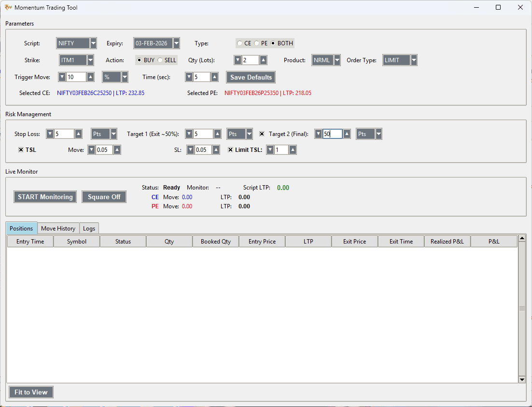Open the Move History tab
Screen dimensions: 532x407
point(58,228)
